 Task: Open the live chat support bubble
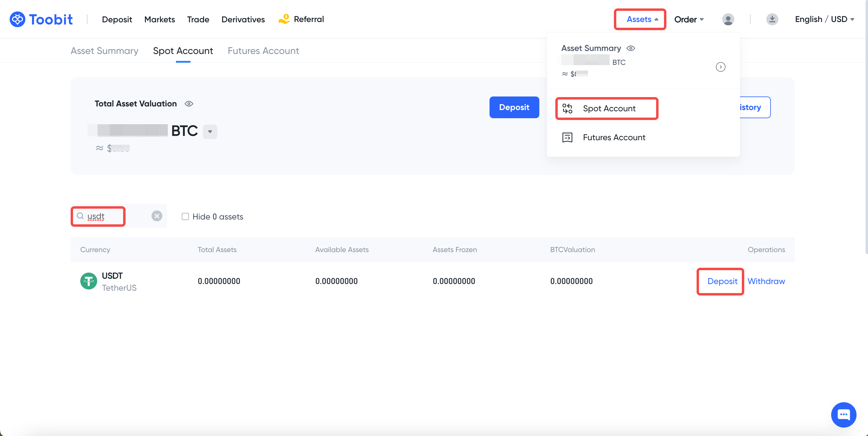tap(843, 415)
